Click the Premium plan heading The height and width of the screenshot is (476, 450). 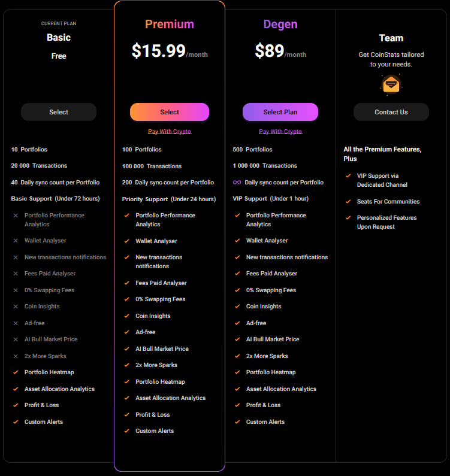pyautogui.click(x=170, y=25)
